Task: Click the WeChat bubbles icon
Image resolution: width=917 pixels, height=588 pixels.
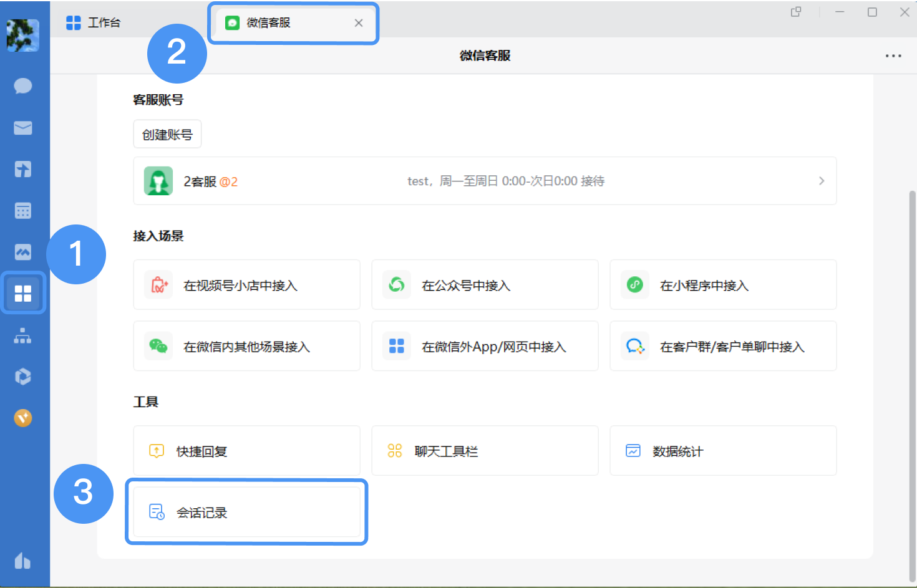Action: click(158, 346)
